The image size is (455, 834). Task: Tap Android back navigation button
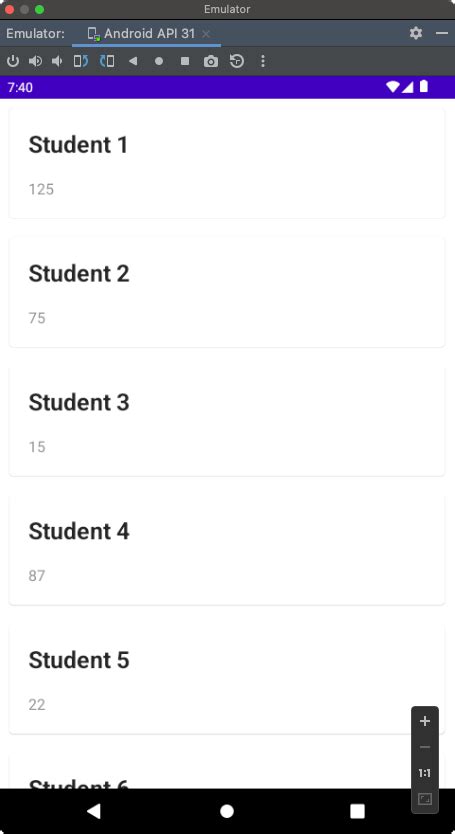coord(94,811)
